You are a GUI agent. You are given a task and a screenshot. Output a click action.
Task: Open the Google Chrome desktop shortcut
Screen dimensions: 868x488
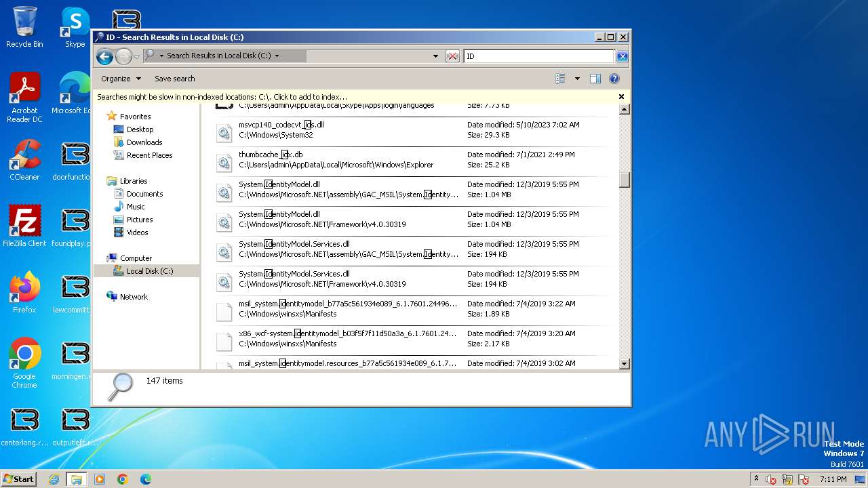point(24,363)
